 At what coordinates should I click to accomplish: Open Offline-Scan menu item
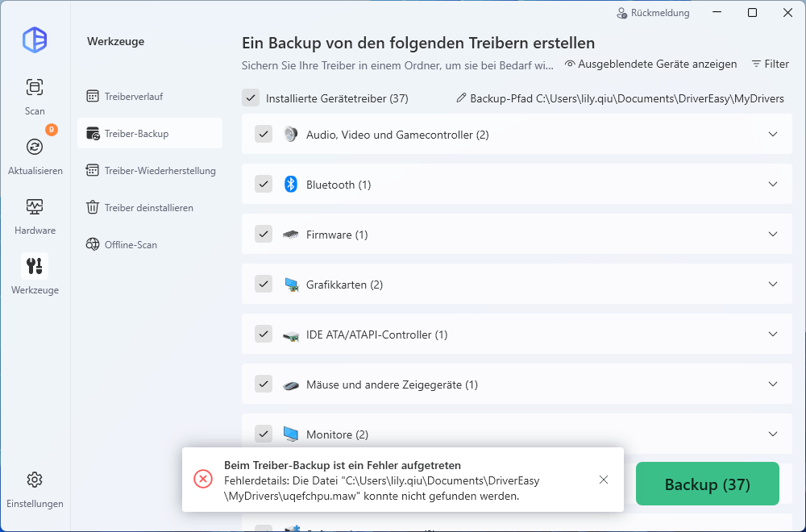point(150,245)
